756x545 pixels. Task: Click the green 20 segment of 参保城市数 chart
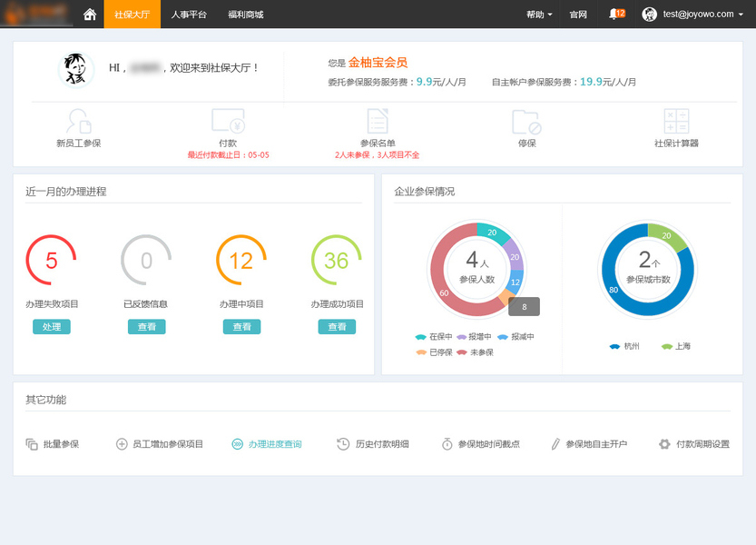click(666, 235)
